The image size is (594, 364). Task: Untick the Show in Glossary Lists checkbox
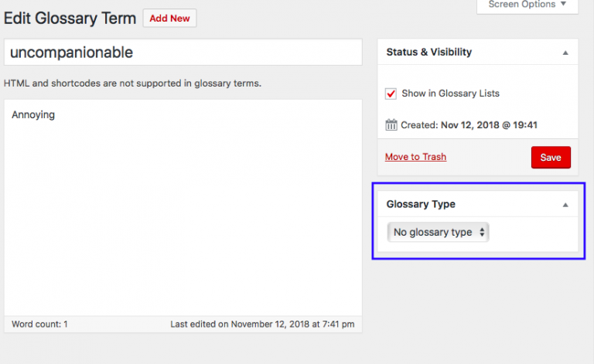391,94
